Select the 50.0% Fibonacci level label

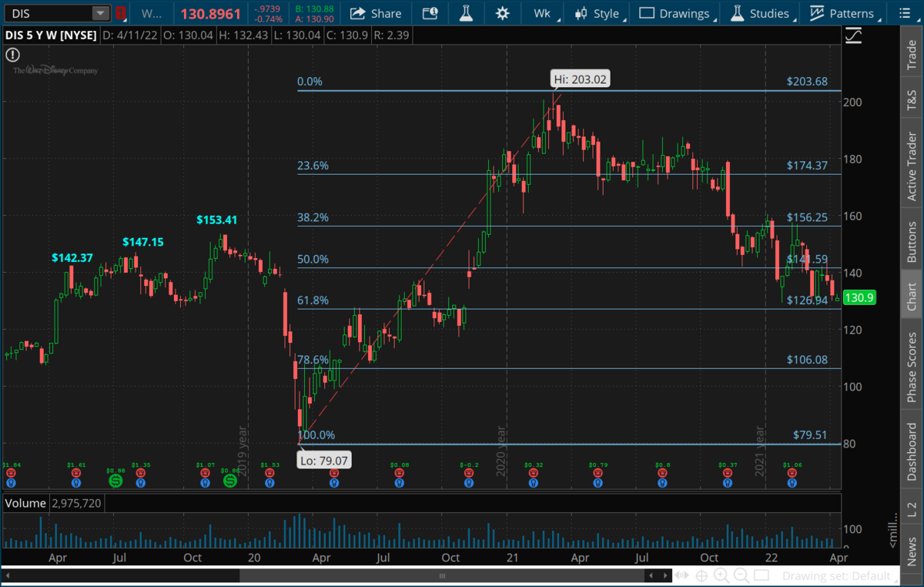tap(313, 260)
